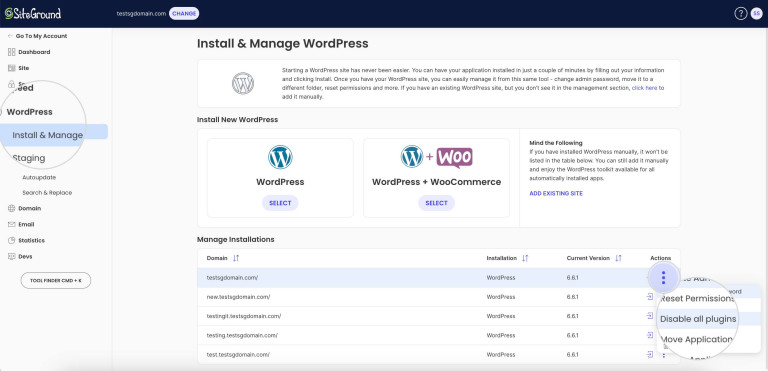Click the Dashboard grid icon
Screen dimensions: 768x371
[12, 52]
